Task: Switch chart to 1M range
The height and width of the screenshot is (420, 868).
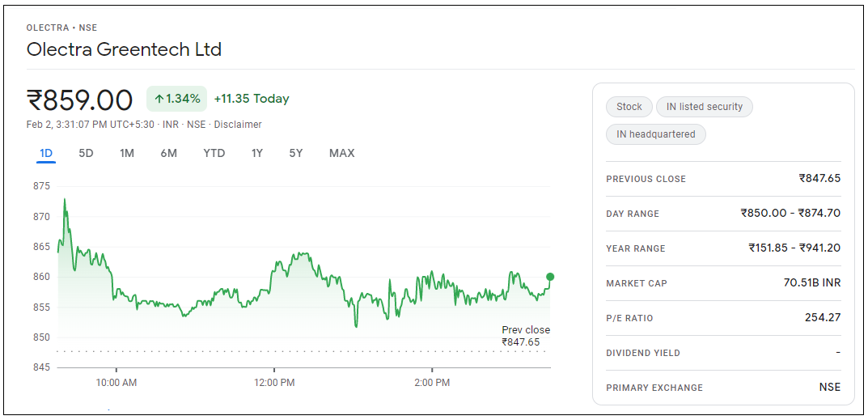Action: pyautogui.click(x=127, y=154)
